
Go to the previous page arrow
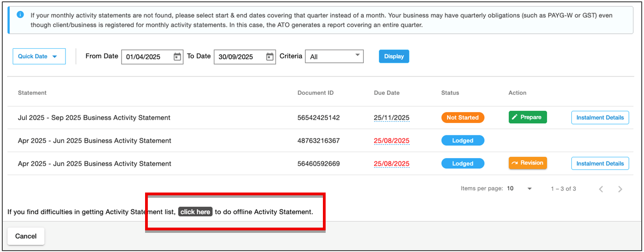(601, 189)
